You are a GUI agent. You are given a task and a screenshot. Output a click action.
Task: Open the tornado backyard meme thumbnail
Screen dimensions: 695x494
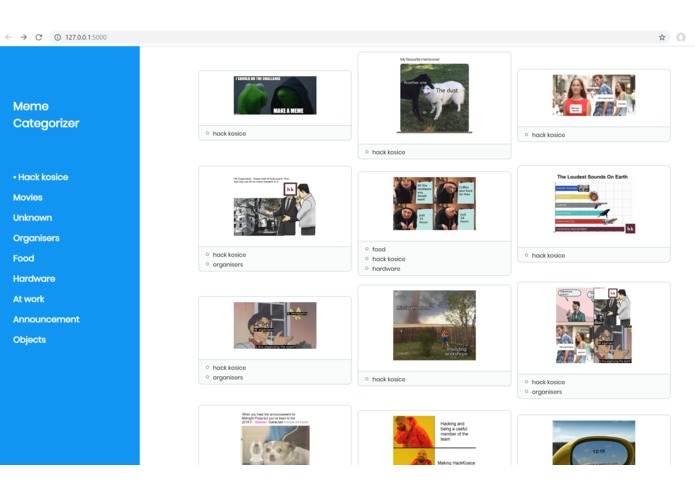[x=434, y=325]
